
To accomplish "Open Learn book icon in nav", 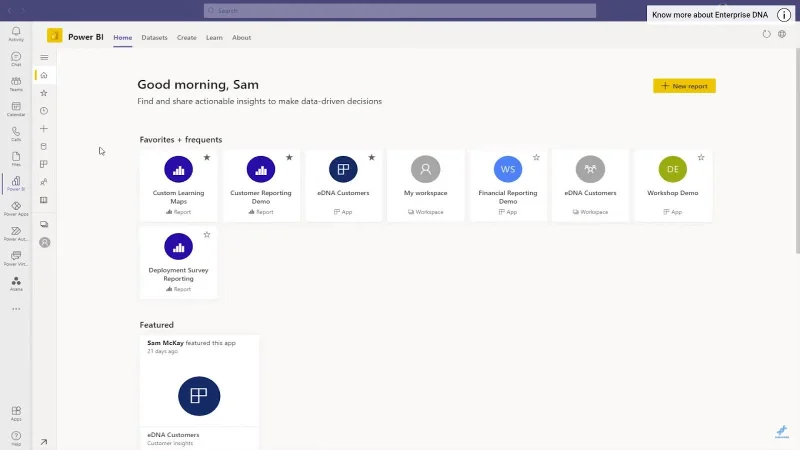I will click(x=44, y=200).
